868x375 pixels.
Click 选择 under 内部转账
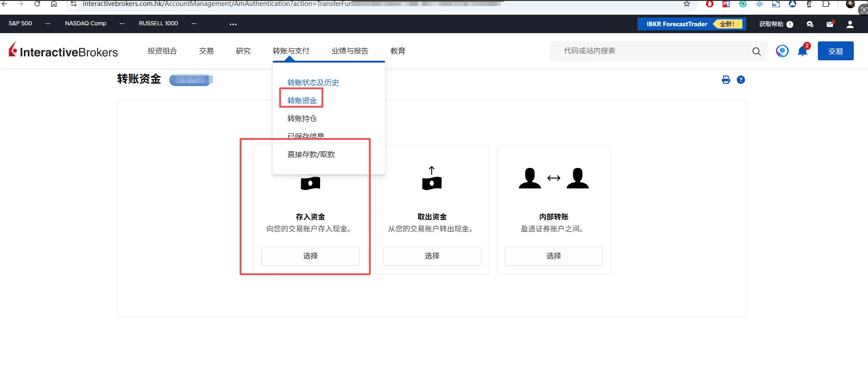click(554, 256)
